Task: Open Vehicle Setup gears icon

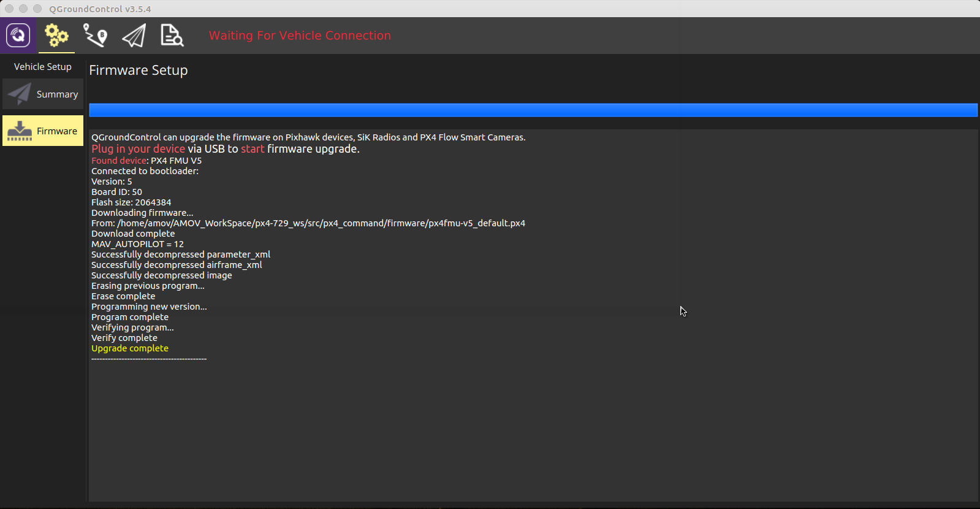Action: pyautogui.click(x=56, y=36)
